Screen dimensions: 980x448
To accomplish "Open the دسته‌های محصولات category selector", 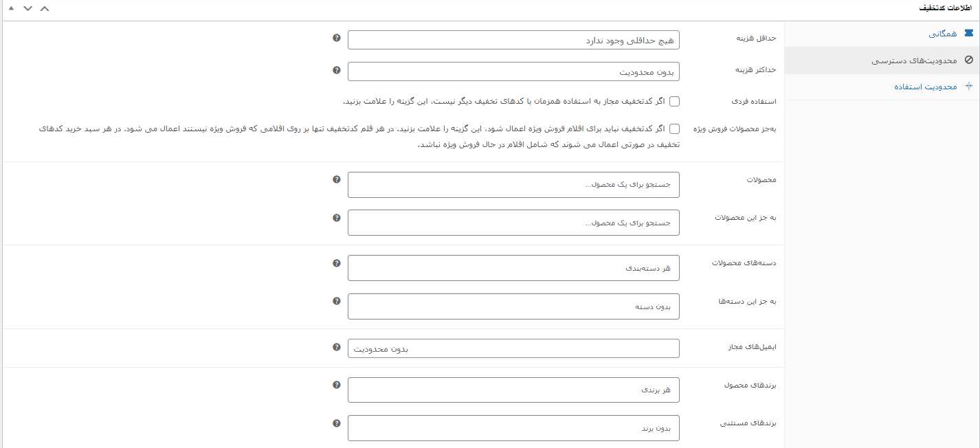I will [513, 268].
